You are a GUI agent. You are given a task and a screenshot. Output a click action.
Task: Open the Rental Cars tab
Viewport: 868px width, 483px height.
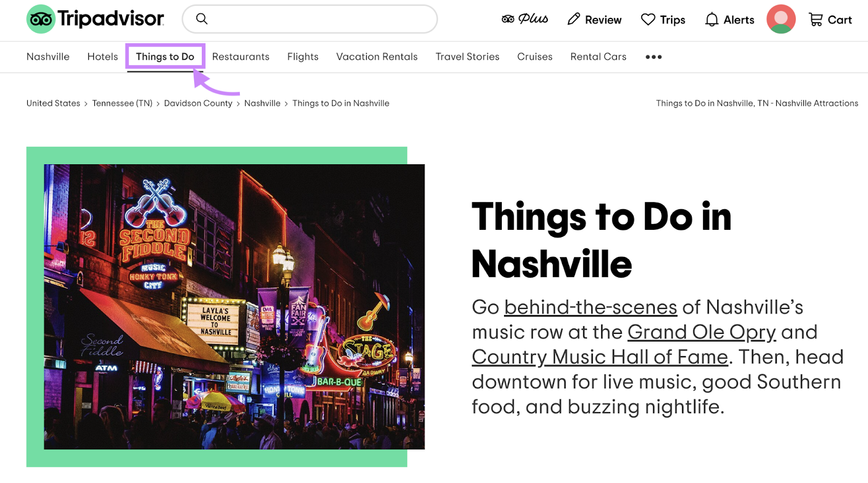tap(598, 56)
